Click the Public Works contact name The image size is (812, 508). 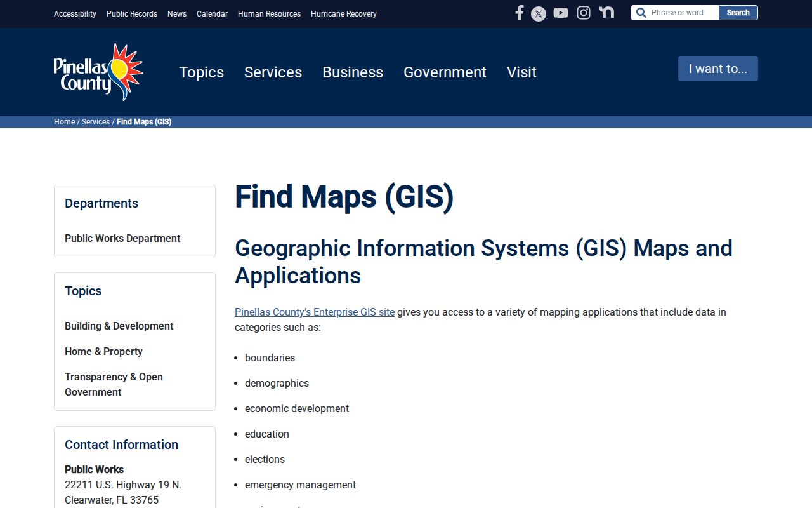click(94, 469)
